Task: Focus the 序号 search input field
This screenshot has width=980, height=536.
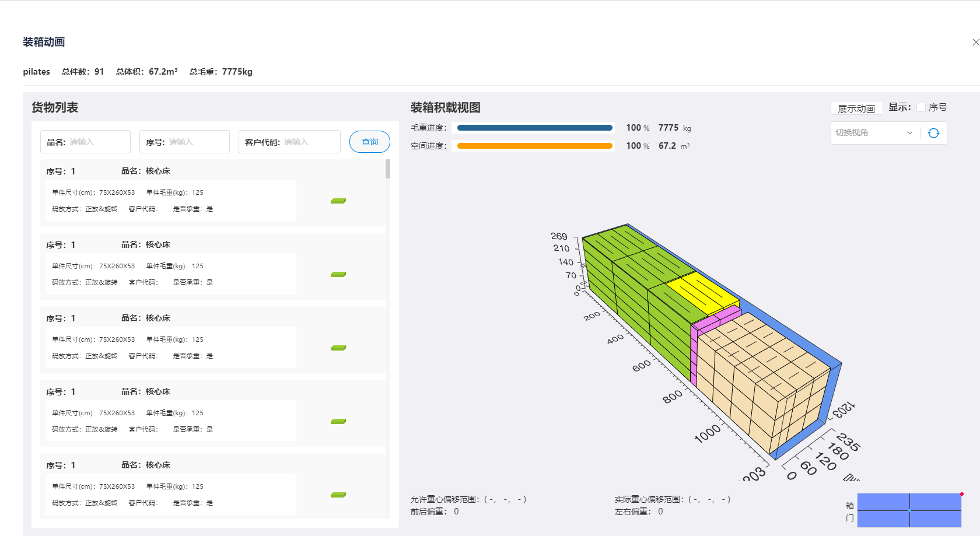Action: point(195,142)
